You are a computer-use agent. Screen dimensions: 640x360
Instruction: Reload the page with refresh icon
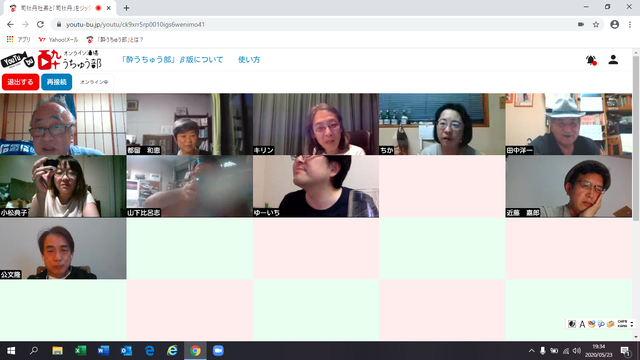(x=40, y=24)
